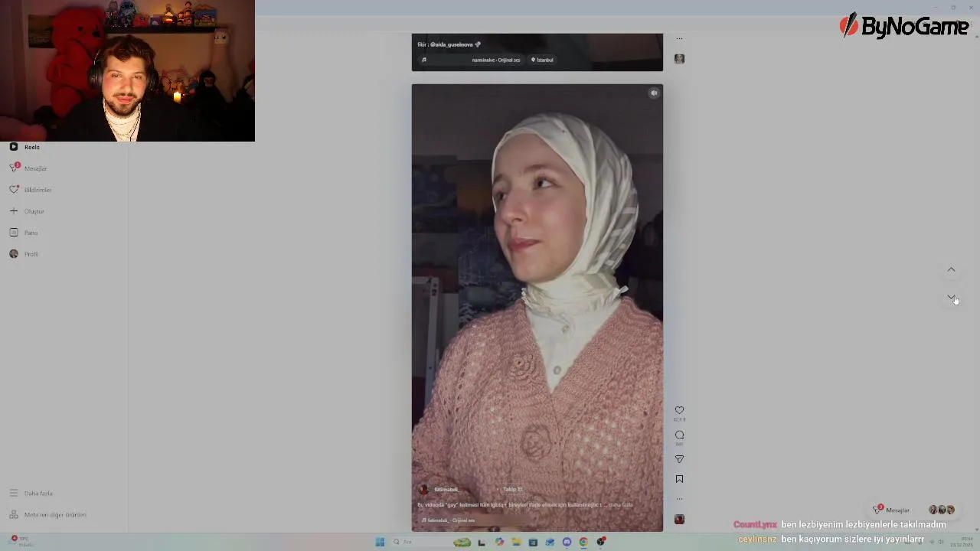
Task: Click the message avatars next to Mesajlar
Action: point(942,510)
